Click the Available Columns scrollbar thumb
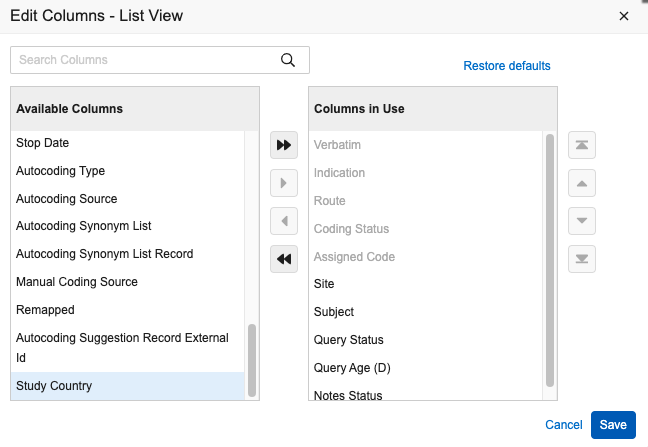This screenshot has width=648, height=447. click(x=251, y=360)
